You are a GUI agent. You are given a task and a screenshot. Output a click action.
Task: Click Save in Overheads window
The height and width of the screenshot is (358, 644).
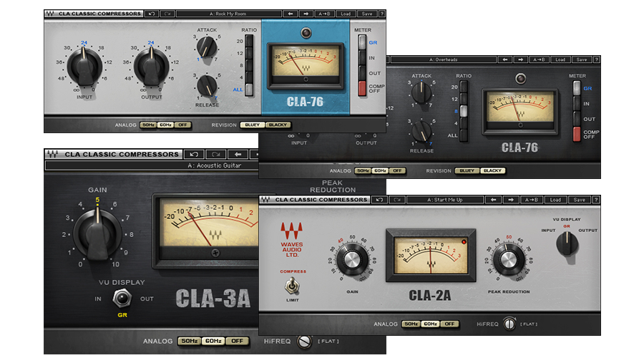coord(582,59)
